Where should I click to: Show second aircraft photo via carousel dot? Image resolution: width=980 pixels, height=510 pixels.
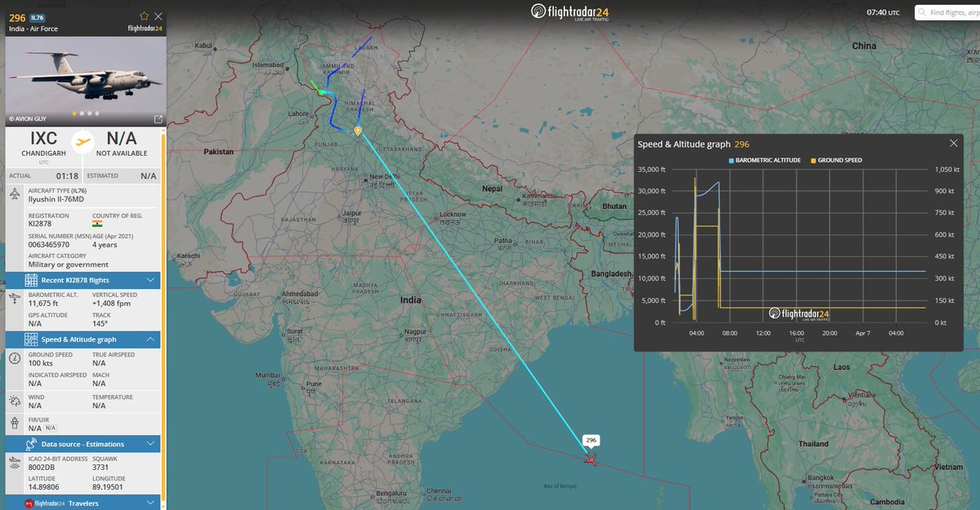tap(82, 113)
